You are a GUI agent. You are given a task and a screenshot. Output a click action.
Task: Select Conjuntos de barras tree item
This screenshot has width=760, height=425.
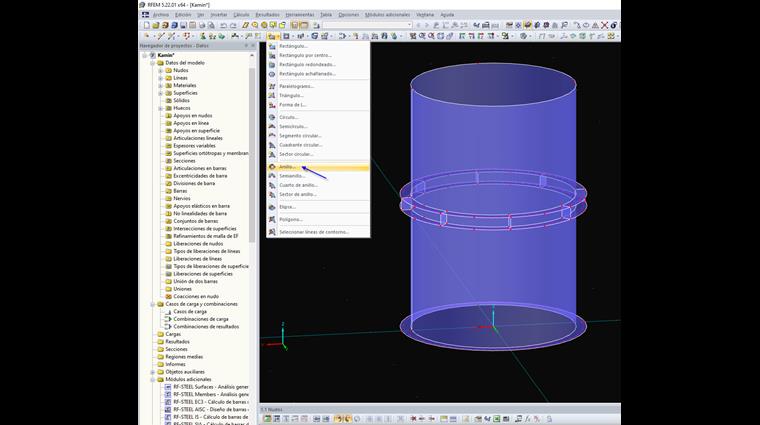[x=196, y=221]
